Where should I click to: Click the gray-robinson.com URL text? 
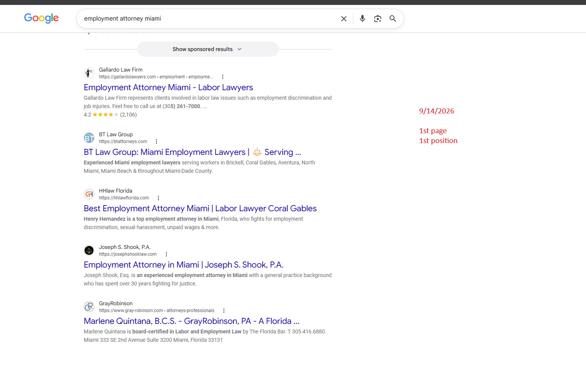(156, 311)
